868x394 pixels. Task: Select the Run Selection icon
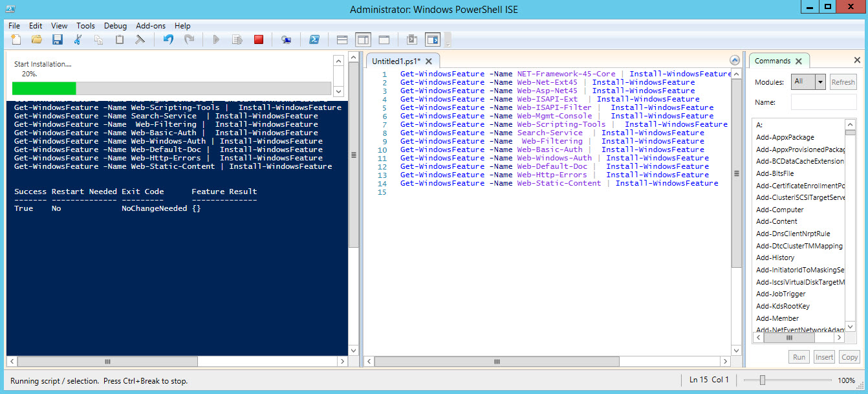tap(238, 39)
